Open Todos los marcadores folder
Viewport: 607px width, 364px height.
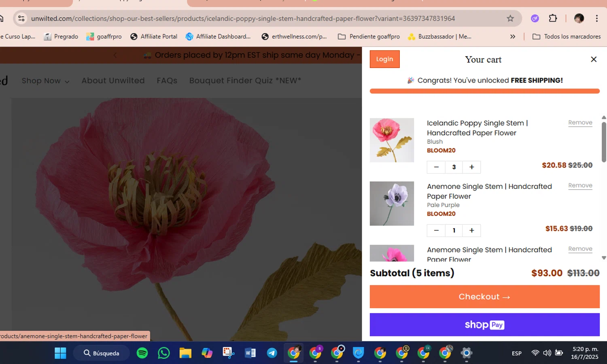point(567,36)
